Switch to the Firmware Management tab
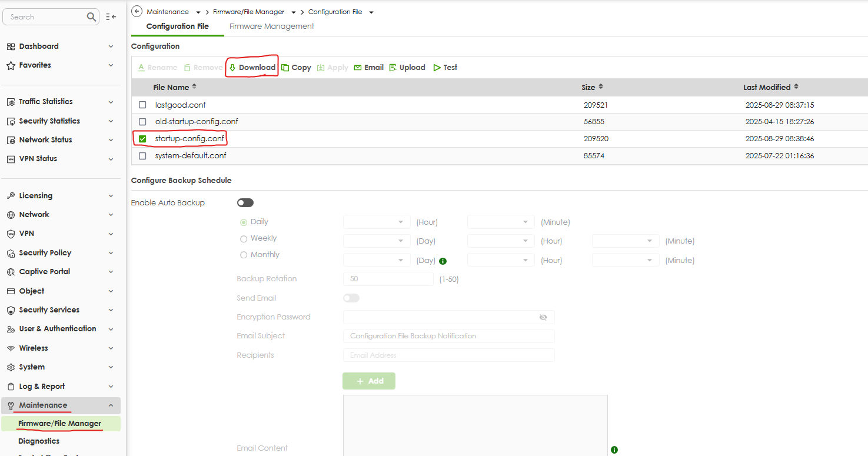This screenshot has width=868, height=456. click(x=271, y=26)
